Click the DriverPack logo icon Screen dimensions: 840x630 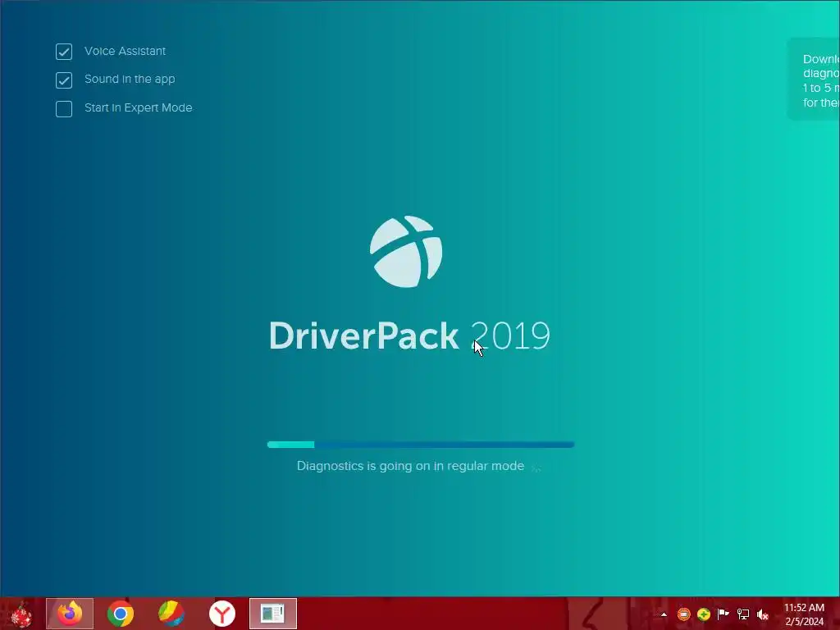click(x=406, y=251)
